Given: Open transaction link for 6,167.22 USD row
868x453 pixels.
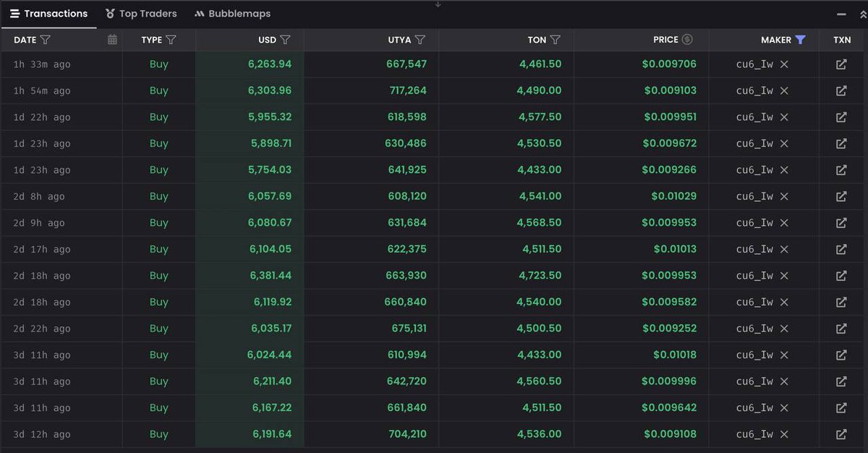Looking at the screenshot, I should click(841, 407).
